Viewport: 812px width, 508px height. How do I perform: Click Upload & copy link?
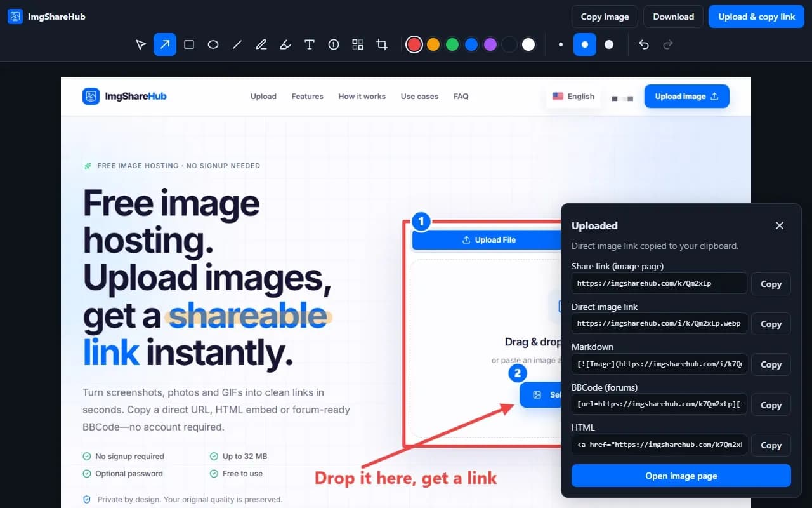756,17
